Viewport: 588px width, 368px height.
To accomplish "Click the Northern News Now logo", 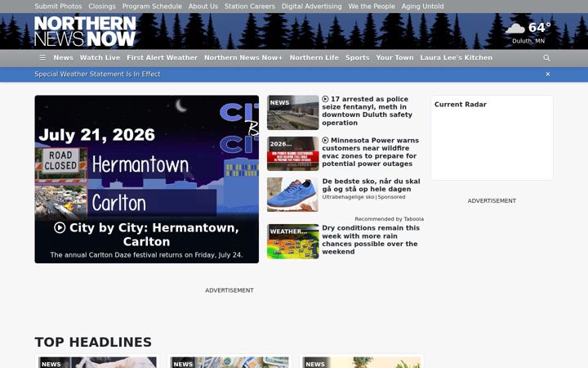I will pos(85,31).
